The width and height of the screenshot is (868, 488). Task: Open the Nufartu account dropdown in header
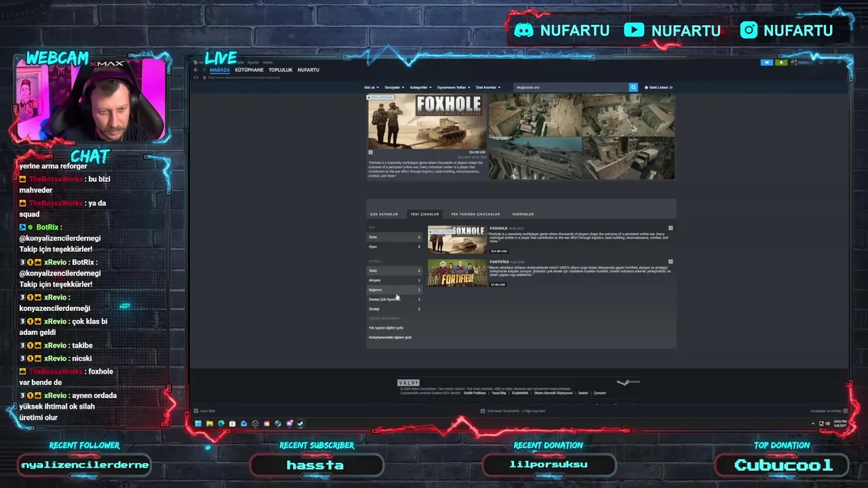click(x=805, y=62)
